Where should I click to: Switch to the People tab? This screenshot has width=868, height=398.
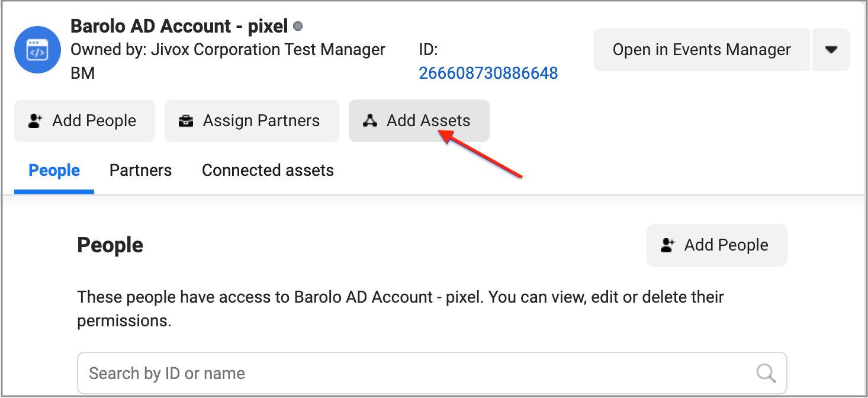(54, 171)
